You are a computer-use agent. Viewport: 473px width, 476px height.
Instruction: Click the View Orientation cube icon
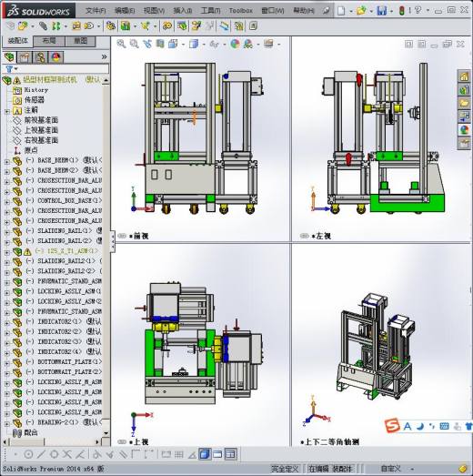[173, 44]
